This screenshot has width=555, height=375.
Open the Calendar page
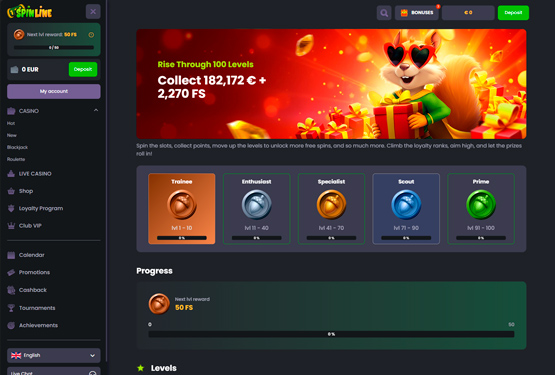(32, 255)
